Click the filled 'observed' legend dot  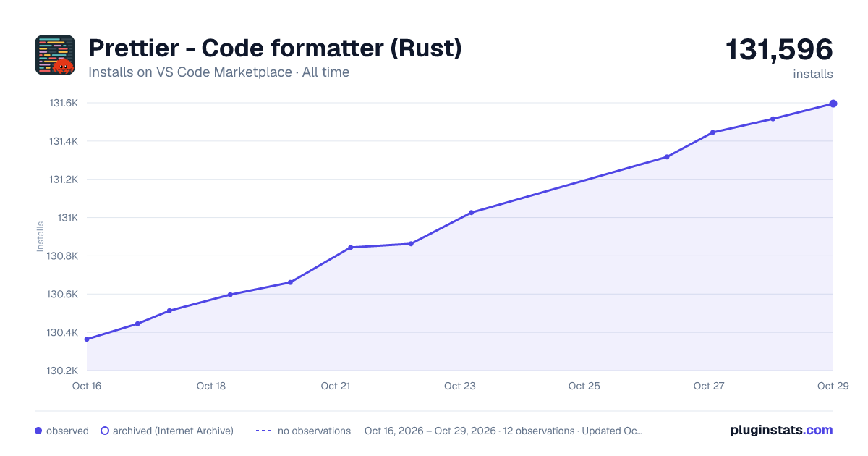pyautogui.click(x=38, y=431)
